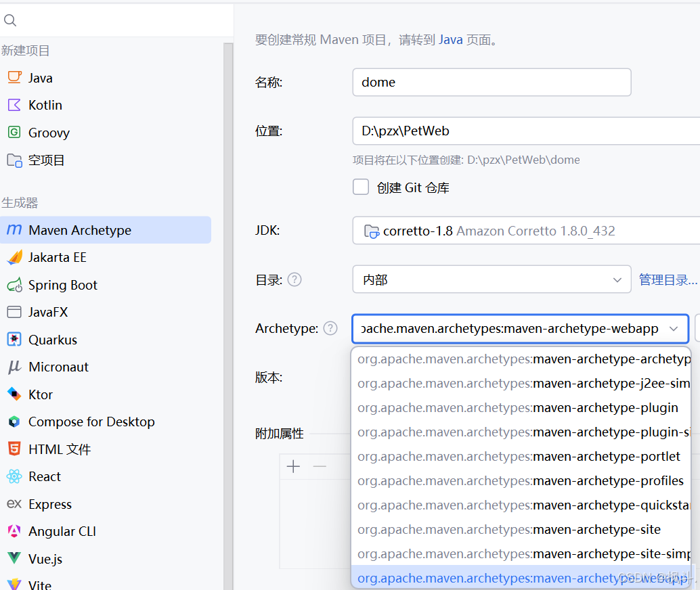Click the 位置 field with D:\pzx\PetWeb
The width and height of the screenshot is (700, 590).
pyautogui.click(x=526, y=131)
